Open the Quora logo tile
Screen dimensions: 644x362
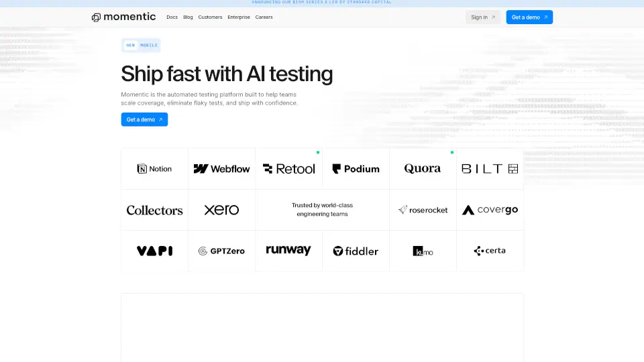pos(423,169)
